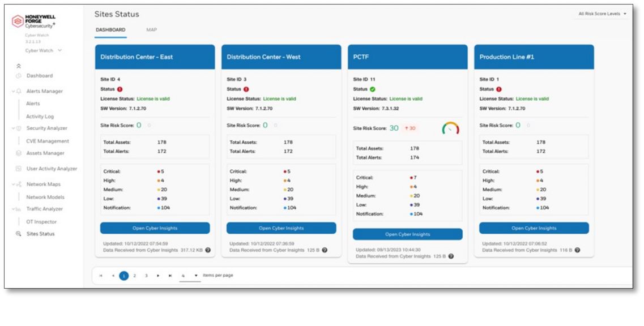Click the Sites Status magnifier icon in sidebar
Viewport: 644px width, 326px height.
[x=18, y=234]
